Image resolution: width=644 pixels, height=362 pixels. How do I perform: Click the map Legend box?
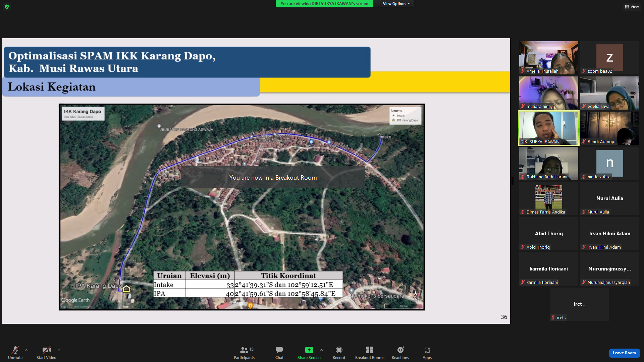(406, 116)
